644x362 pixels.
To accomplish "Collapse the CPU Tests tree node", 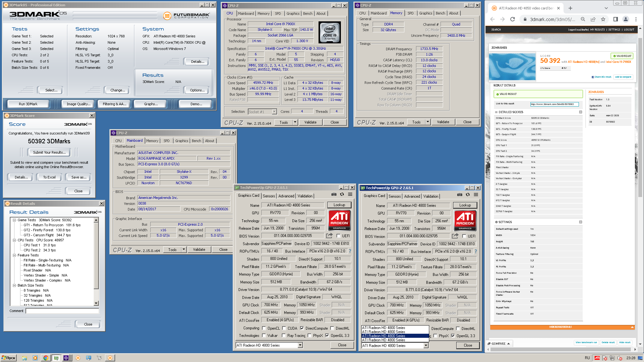I will click(14, 240).
